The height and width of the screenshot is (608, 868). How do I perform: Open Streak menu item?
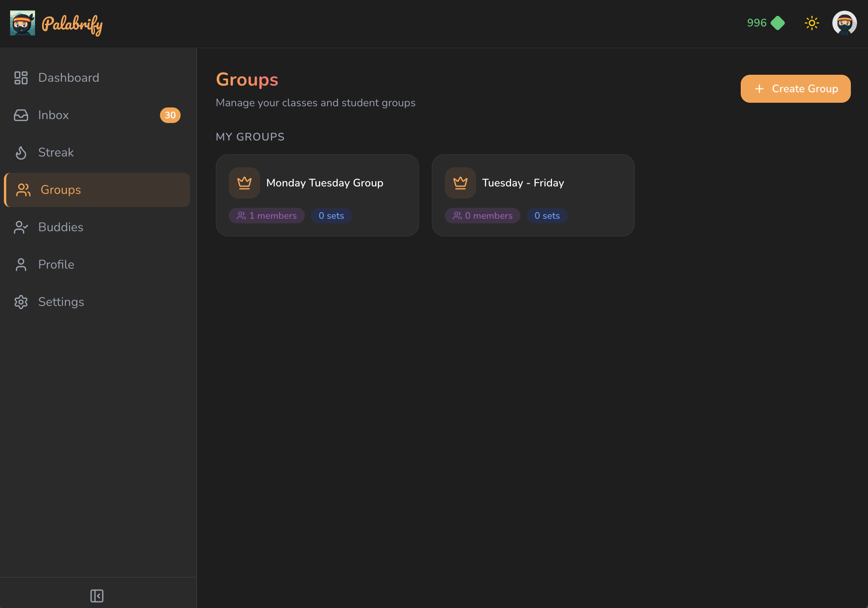click(x=97, y=153)
